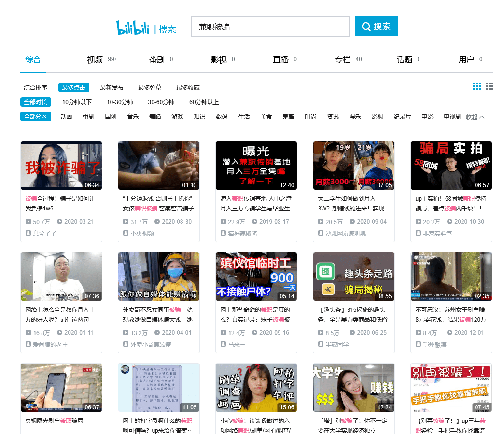This screenshot has width=504, height=434.
Task: Click play count icon next to 12.4万
Action: [223, 333]
